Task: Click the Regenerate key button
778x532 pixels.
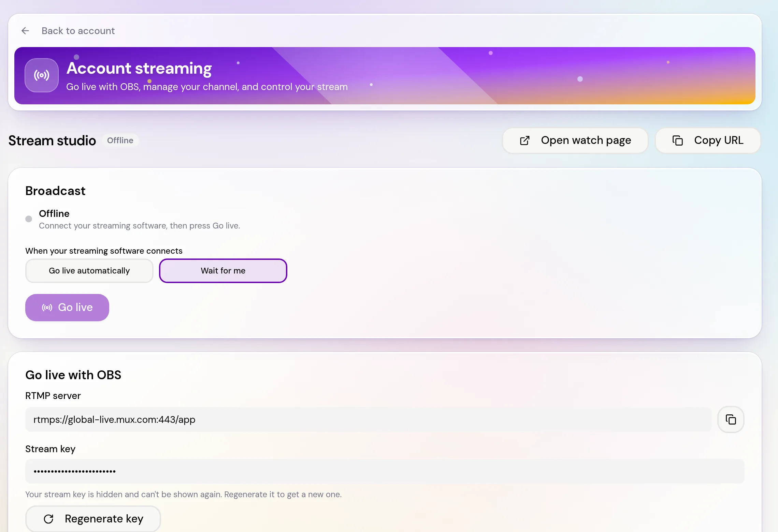Action: click(93, 519)
